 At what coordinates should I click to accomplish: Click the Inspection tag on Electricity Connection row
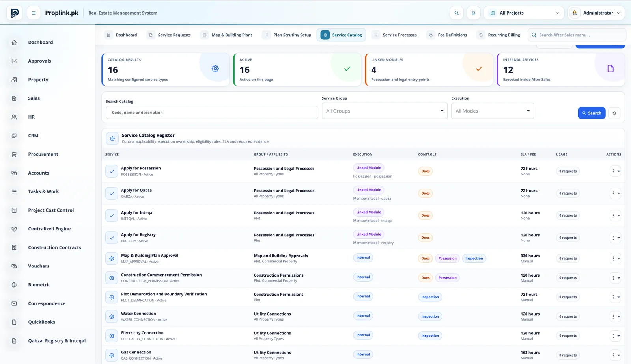click(430, 336)
